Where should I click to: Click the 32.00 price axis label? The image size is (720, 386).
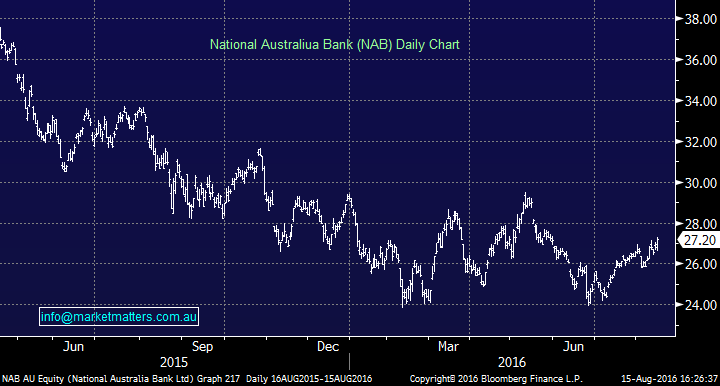pos(701,142)
